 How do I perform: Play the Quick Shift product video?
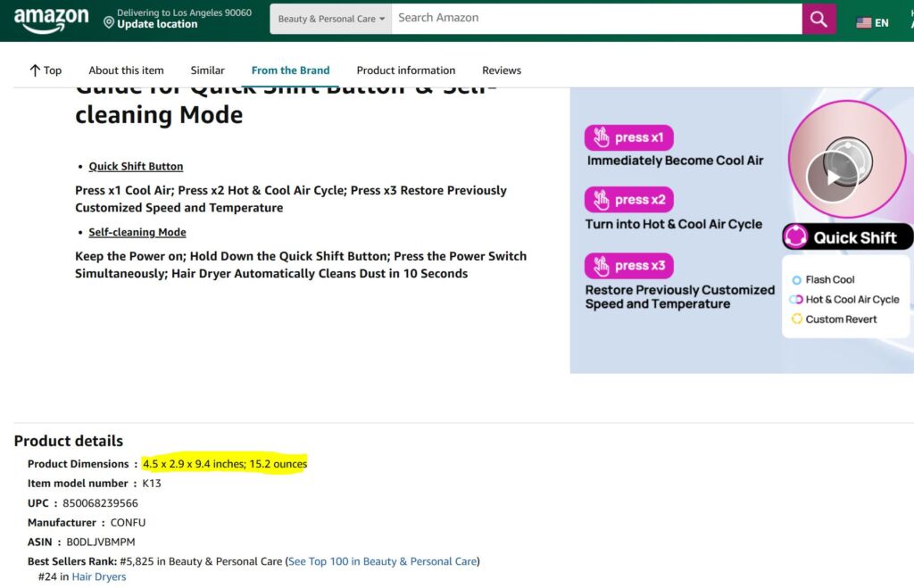832,177
